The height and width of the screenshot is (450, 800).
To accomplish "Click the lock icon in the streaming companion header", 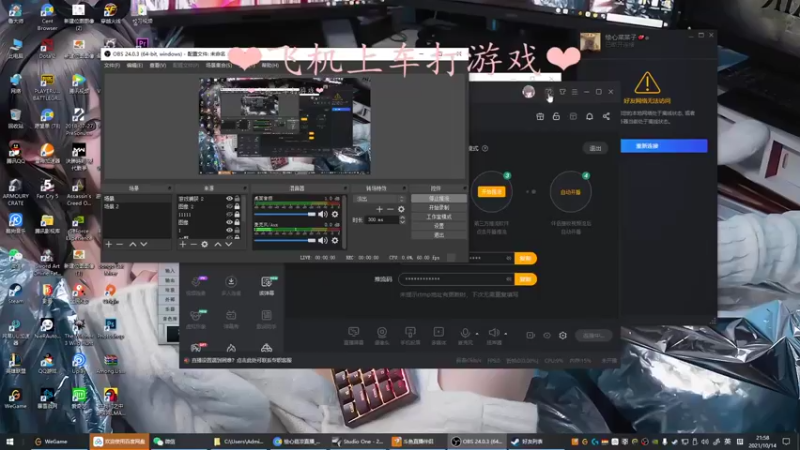I will click(x=556, y=116).
